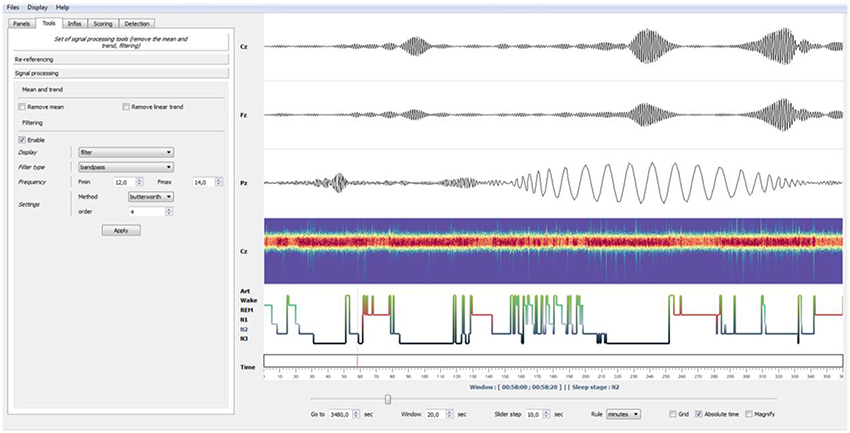Click the Window duration field
This screenshot has height=433, width=850.
[436, 415]
